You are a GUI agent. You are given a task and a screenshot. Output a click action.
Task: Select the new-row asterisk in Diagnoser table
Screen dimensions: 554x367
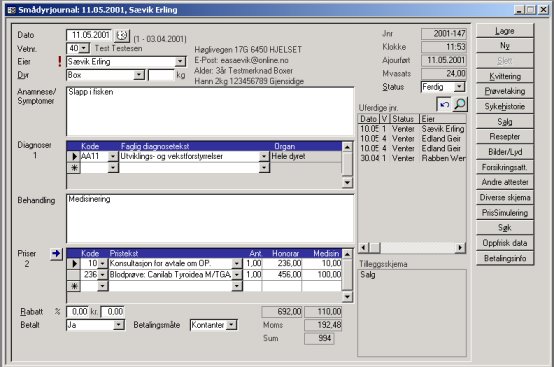[74, 168]
